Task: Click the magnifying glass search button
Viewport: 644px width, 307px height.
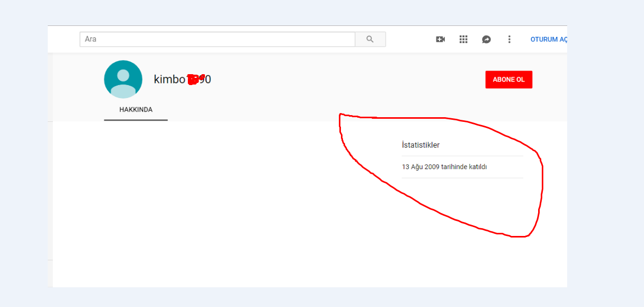Action: (371, 39)
